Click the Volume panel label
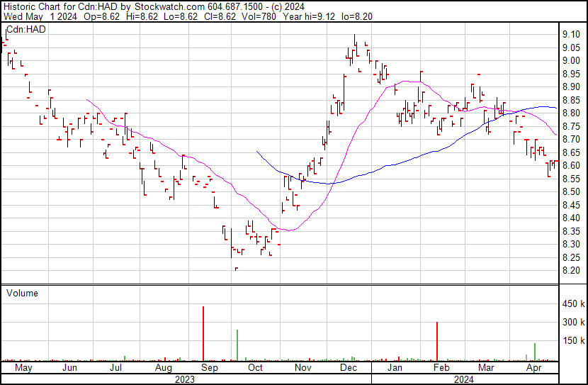This screenshot has width=588, height=385. pyautogui.click(x=22, y=293)
